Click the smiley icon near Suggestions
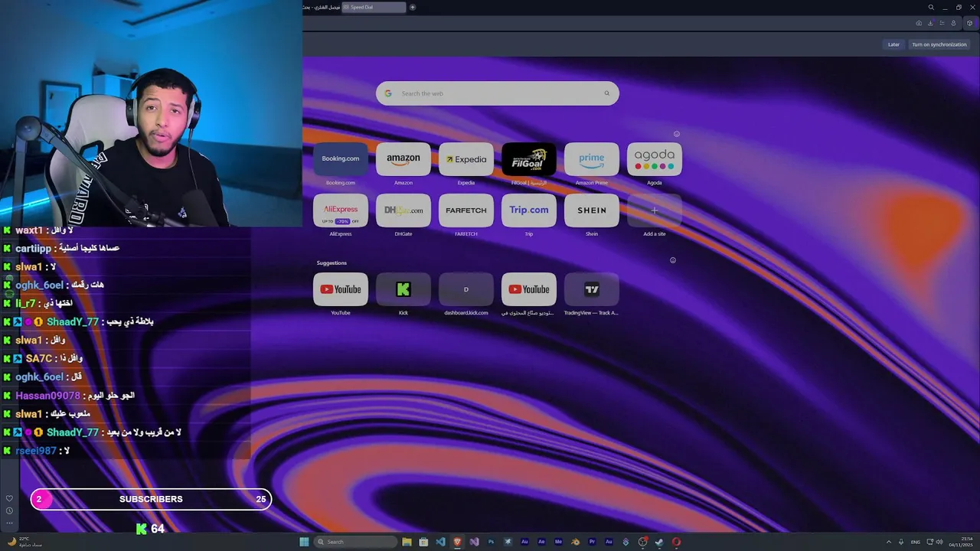Screen dimensions: 980x551 click(x=673, y=260)
